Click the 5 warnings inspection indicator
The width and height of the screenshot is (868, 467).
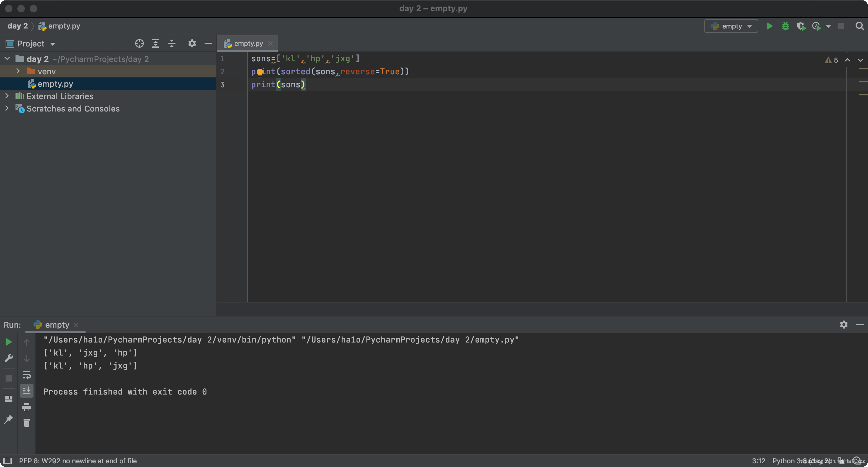(832, 60)
